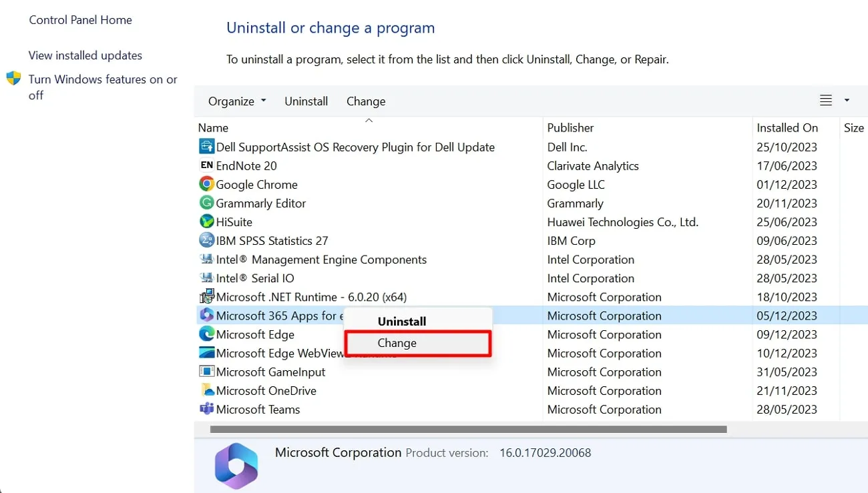This screenshot has width=868, height=493.
Task: Choose Change from the context menu
Action: click(397, 342)
